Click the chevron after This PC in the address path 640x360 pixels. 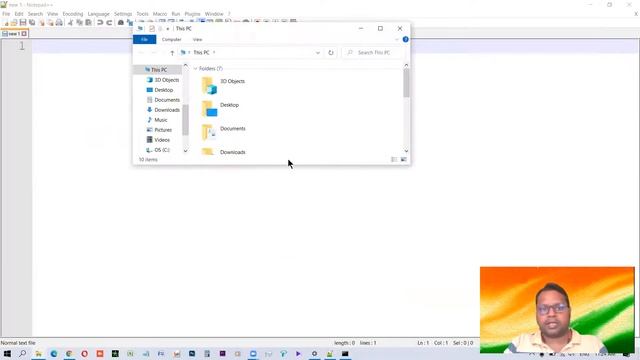click(x=214, y=52)
